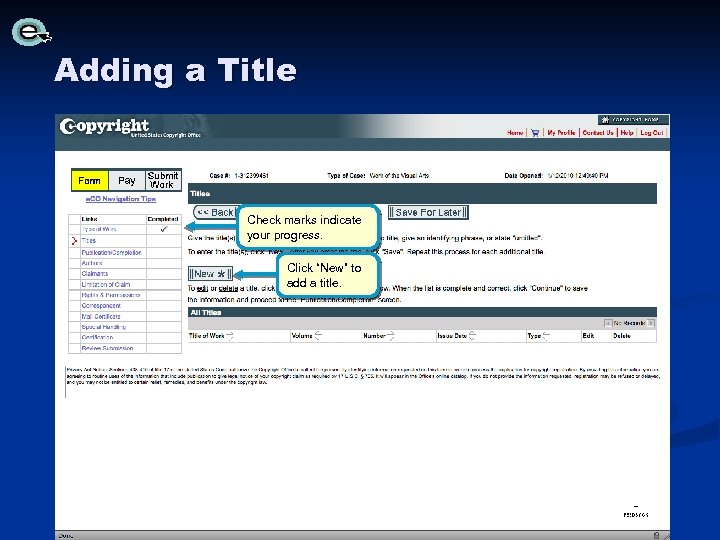Screen dimensions: 720x540
Task: Click the Save For Later button
Action: (x=428, y=212)
